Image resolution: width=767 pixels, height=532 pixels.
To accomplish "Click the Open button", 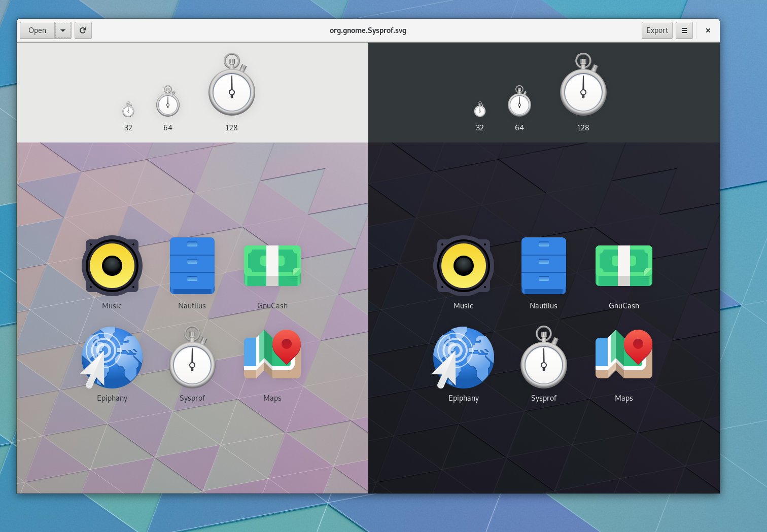I will (37, 30).
